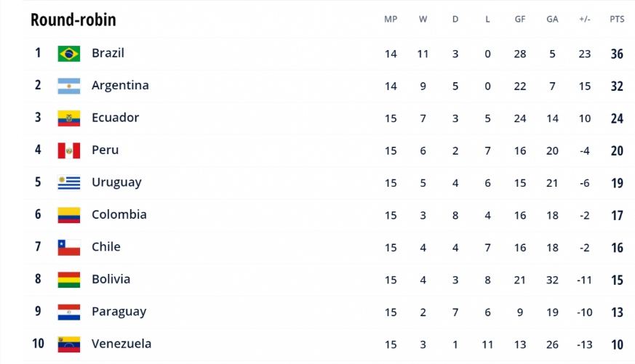This screenshot has width=635, height=364.
Task: Click the PTS column header
Action: (x=617, y=20)
